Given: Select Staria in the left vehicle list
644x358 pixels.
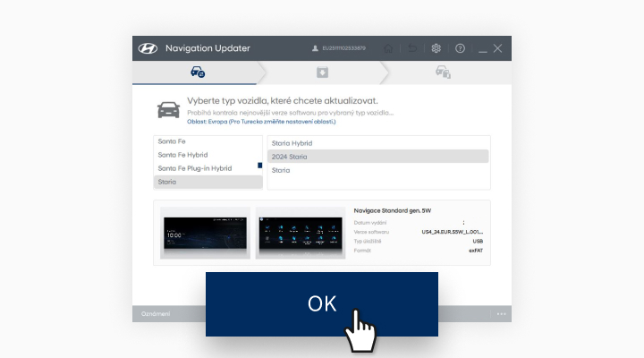Looking at the screenshot, I should click(x=208, y=182).
